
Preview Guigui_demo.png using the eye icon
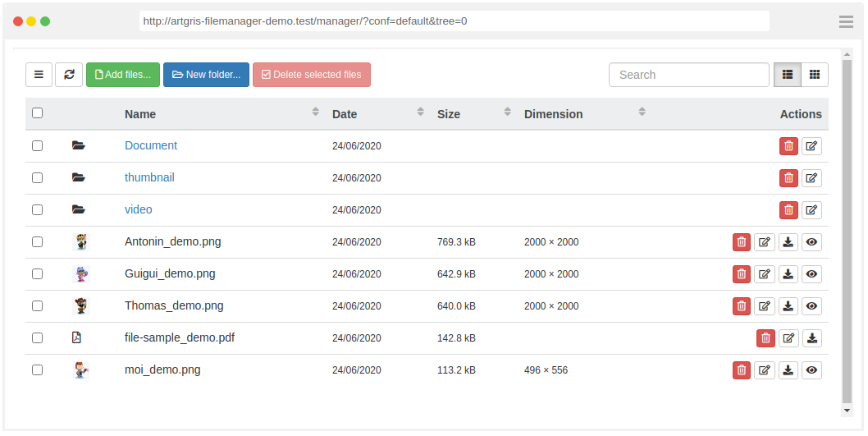(x=811, y=274)
